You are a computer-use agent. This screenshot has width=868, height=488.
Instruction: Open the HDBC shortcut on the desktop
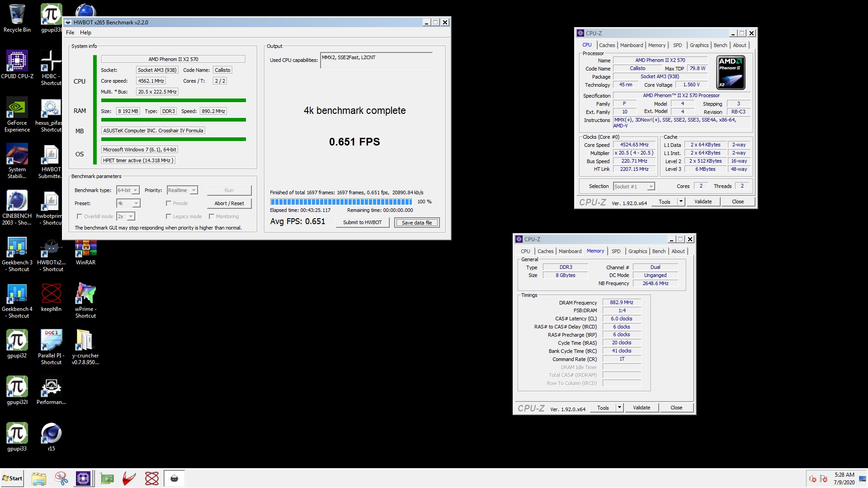pos(51,68)
